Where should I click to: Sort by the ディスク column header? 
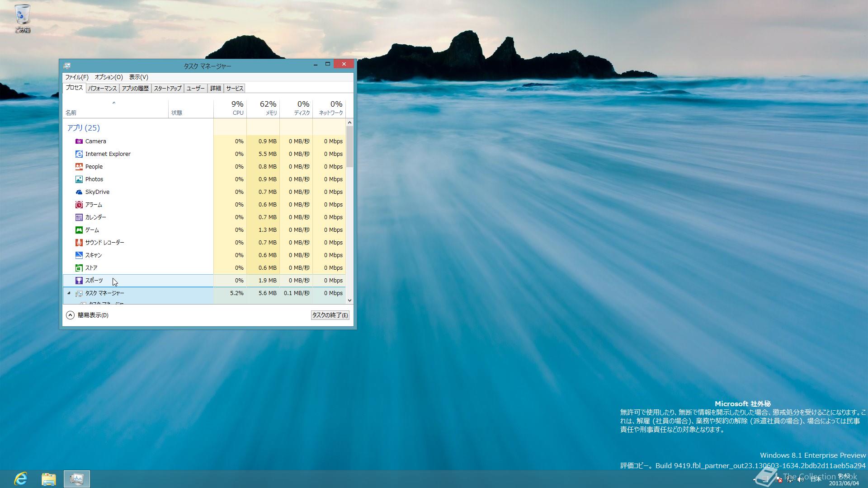point(296,108)
